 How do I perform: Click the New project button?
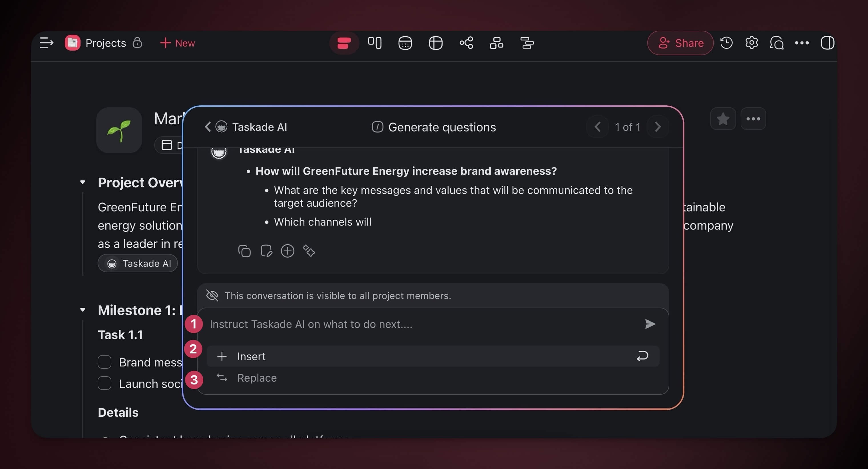coord(177,43)
